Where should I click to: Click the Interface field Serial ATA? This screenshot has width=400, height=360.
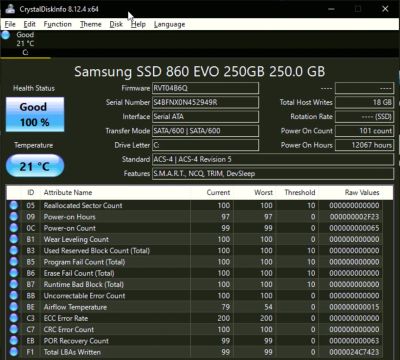[x=205, y=117]
